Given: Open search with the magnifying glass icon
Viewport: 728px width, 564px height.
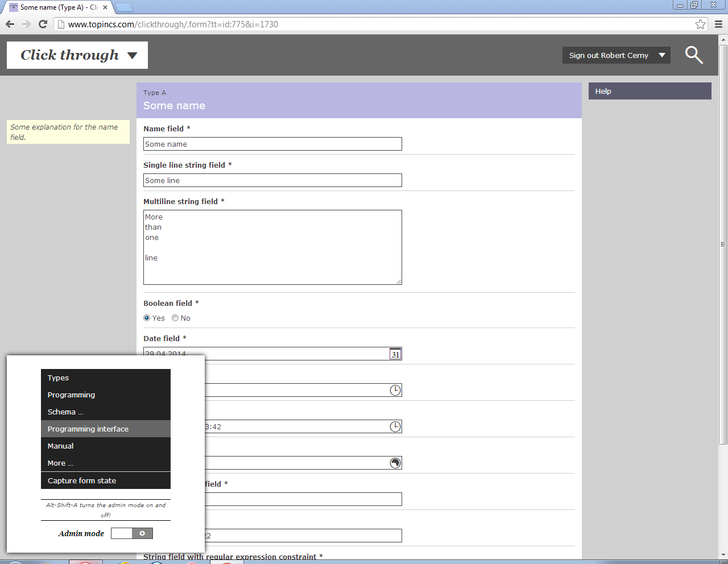Looking at the screenshot, I should pyautogui.click(x=694, y=55).
